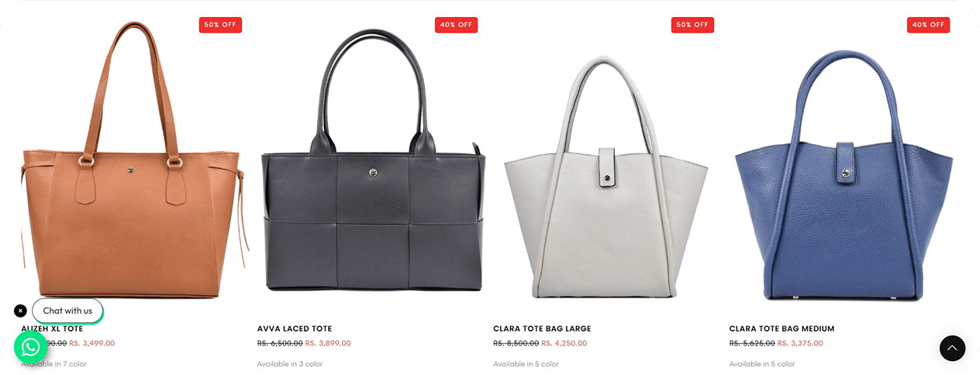Click Available in 5 color under Clara Medium
980x375 pixels.
point(762,364)
